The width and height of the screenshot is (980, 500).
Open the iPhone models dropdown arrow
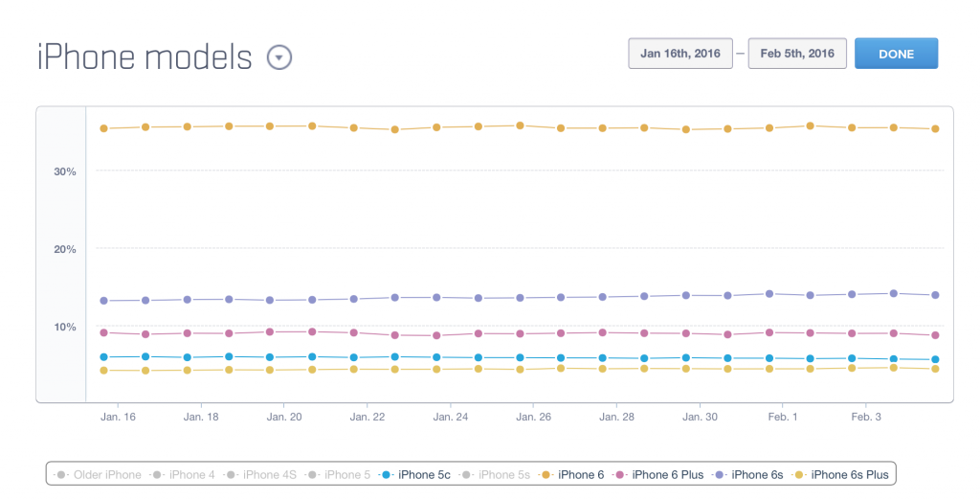(x=278, y=57)
